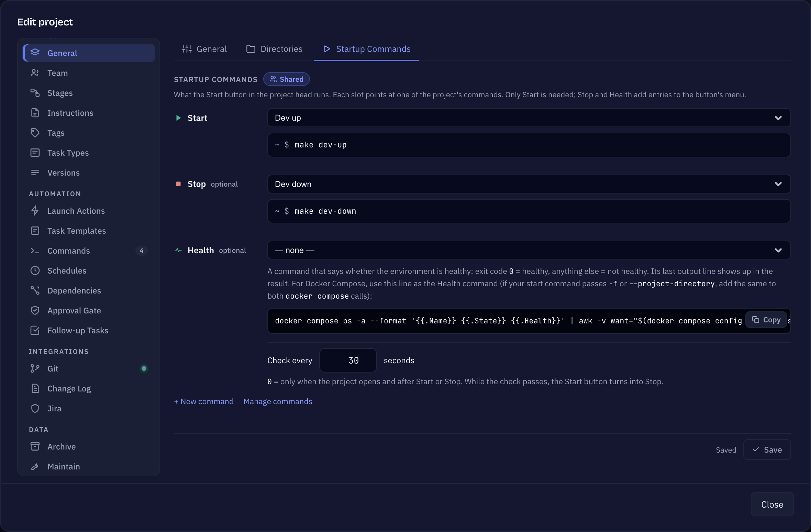This screenshot has height=532, width=811.
Task: Click the Schedules clock icon
Action: [x=35, y=270]
